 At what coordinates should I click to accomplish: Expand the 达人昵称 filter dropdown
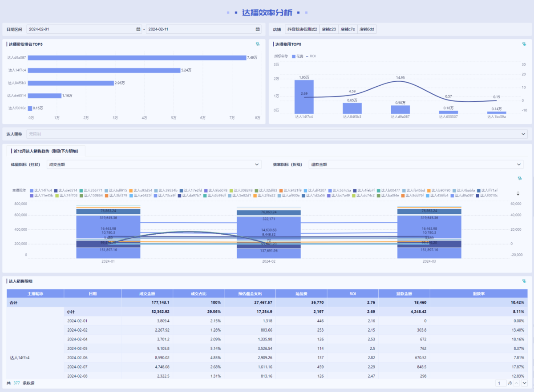(523, 134)
